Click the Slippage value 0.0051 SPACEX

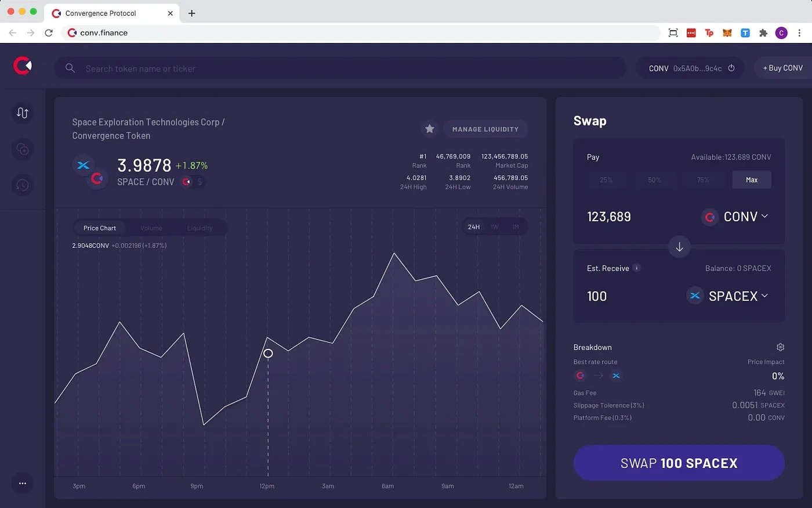[758, 405]
